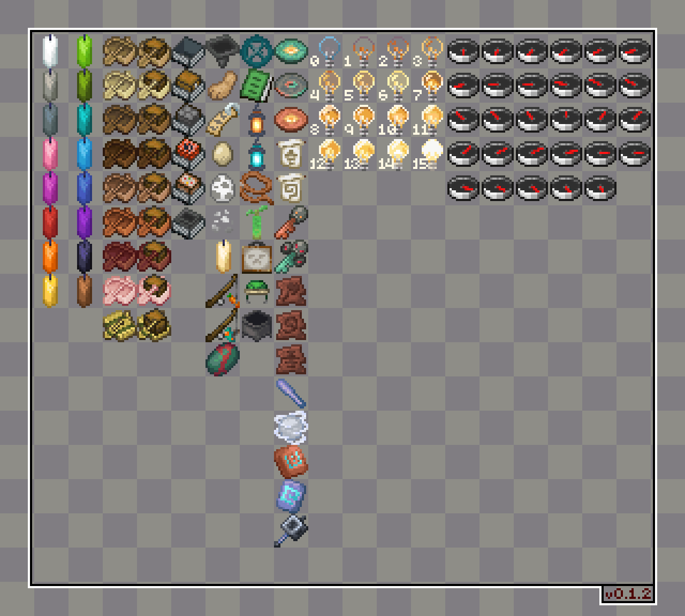Select the blue soul lantern

click(x=256, y=154)
